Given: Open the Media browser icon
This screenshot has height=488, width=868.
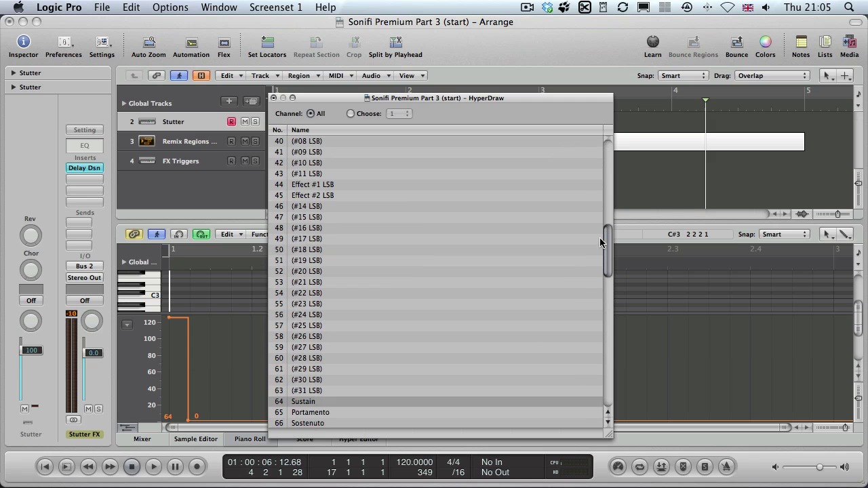Looking at the screenshot, I should [849, 43].
